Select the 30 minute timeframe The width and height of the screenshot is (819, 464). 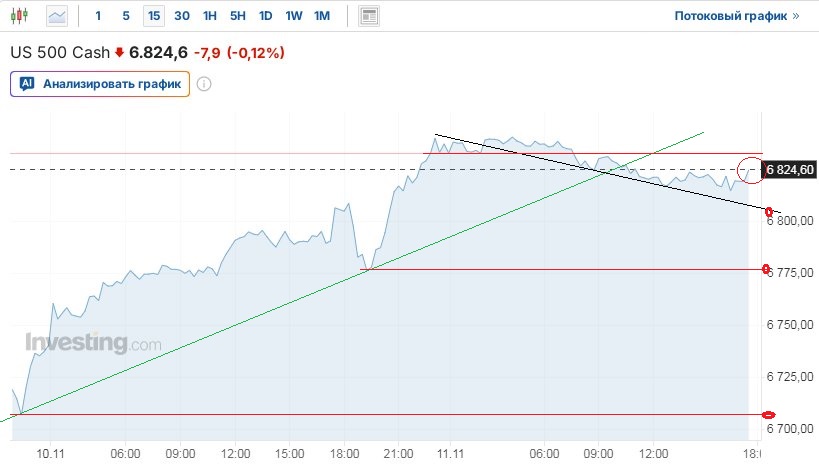pos(181,16)
